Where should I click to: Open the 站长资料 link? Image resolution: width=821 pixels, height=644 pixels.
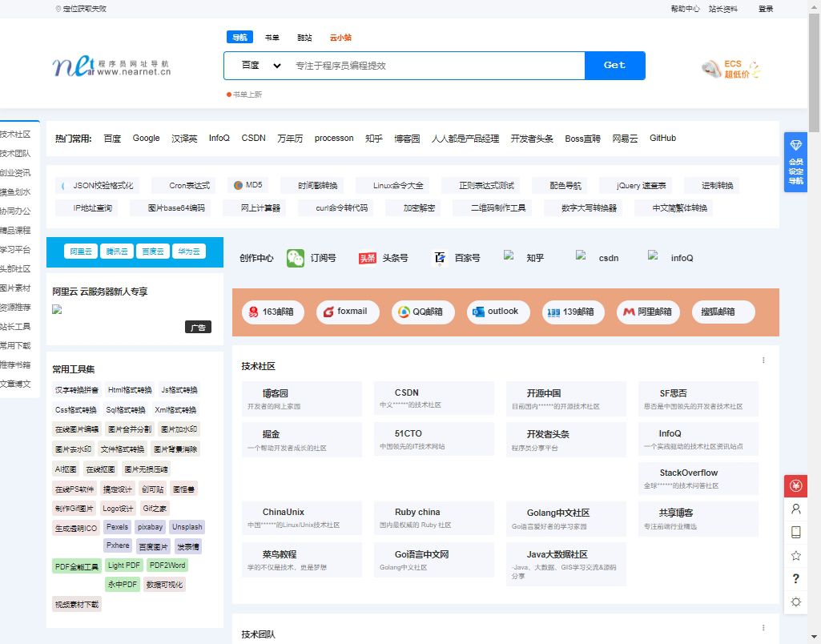point(723,9)
